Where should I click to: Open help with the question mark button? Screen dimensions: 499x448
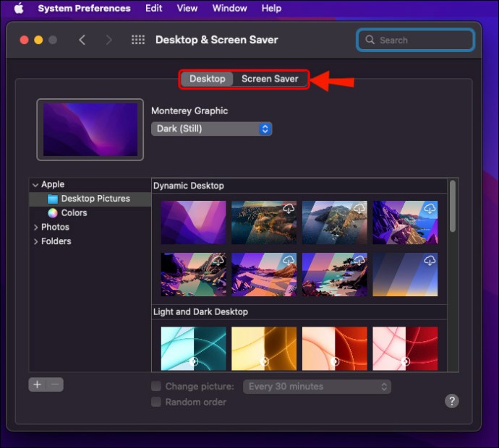(x=452, y=401)
